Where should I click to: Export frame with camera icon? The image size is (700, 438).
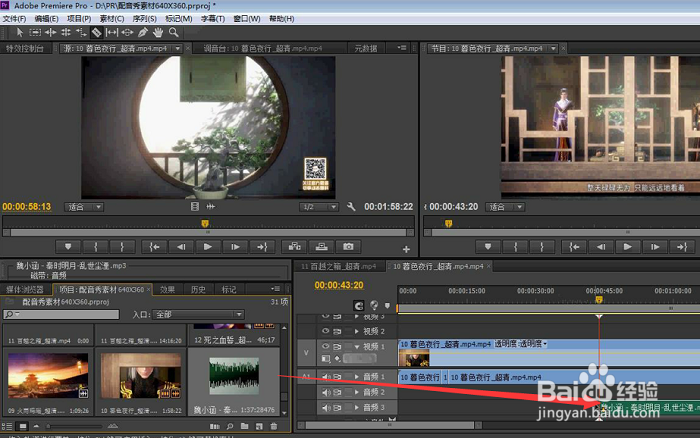348,246
